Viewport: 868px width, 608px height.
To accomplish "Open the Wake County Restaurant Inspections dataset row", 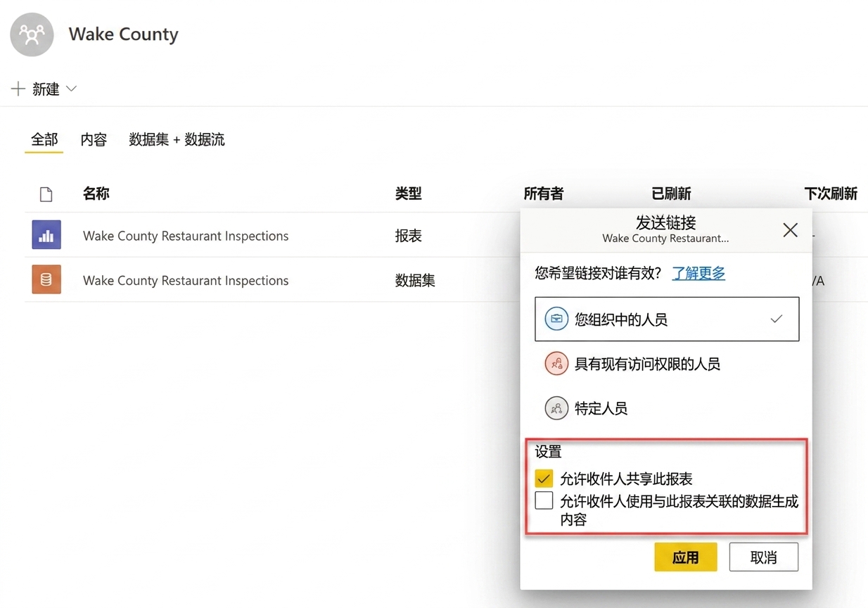I will (186, 280).
